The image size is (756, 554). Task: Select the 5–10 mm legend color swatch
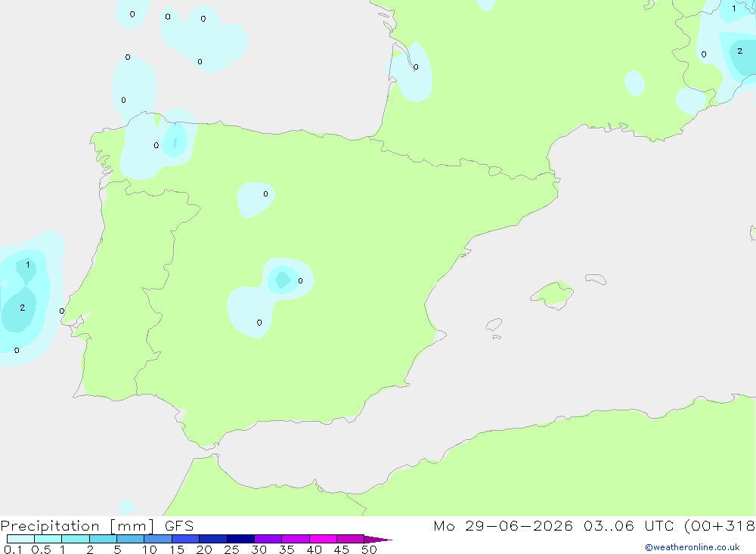coord(130,539)
